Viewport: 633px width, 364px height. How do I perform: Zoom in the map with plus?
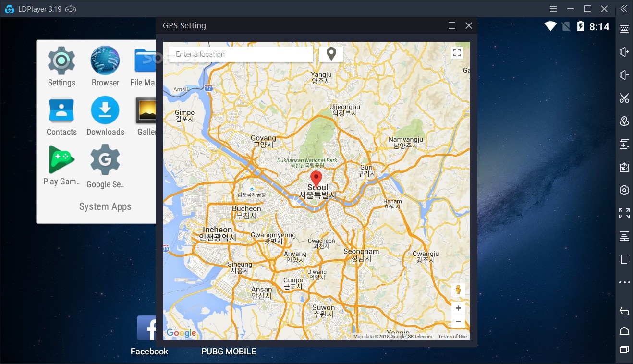458,308
